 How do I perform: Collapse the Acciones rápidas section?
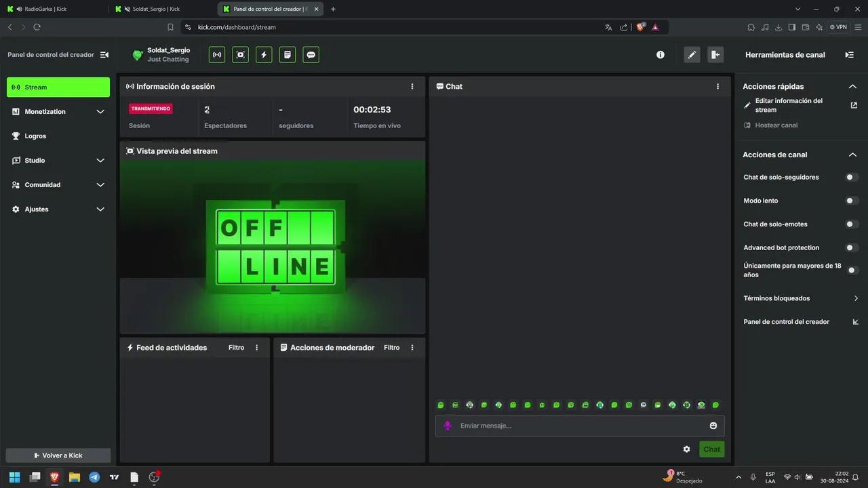tap(852, 87)
